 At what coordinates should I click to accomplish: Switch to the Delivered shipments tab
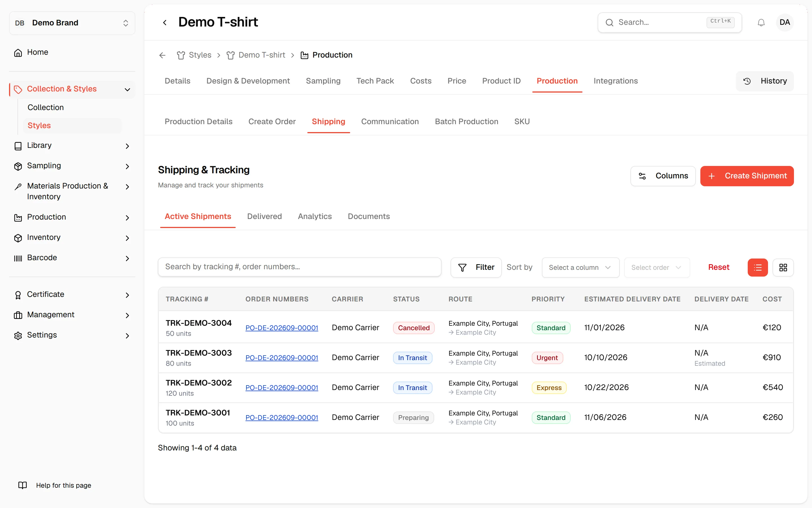pyautogui.click(x=264, y=216)
